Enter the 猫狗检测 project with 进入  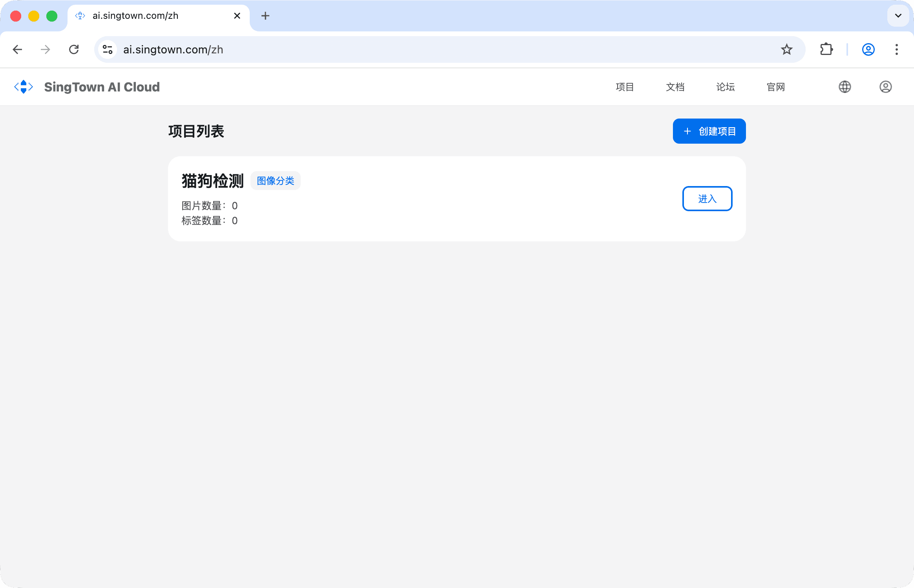(x=707, y=199)
